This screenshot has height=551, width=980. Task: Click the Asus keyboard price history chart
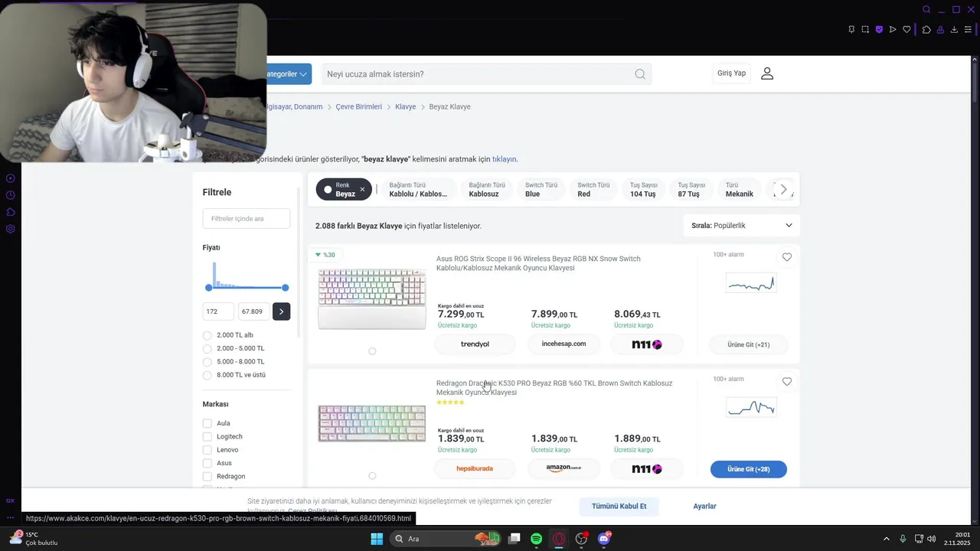(751, 283)
